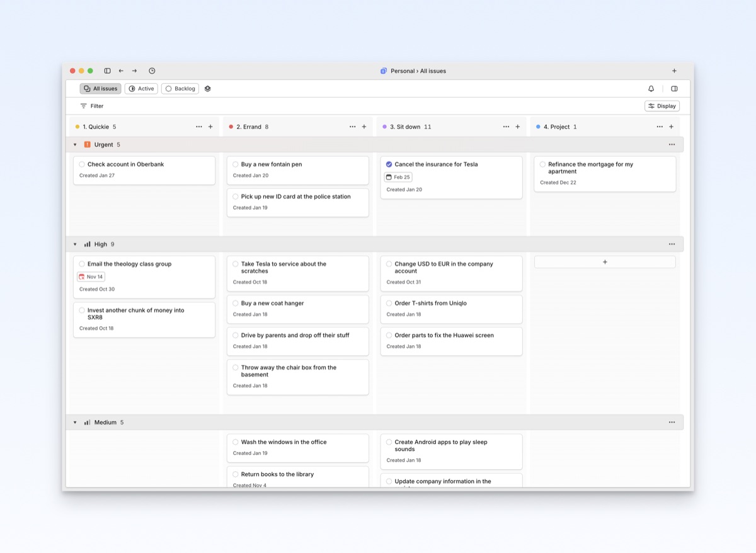This screenshot has width=756, height=553.
Task: Click the back navigation arrow
Action: point(121,71)
